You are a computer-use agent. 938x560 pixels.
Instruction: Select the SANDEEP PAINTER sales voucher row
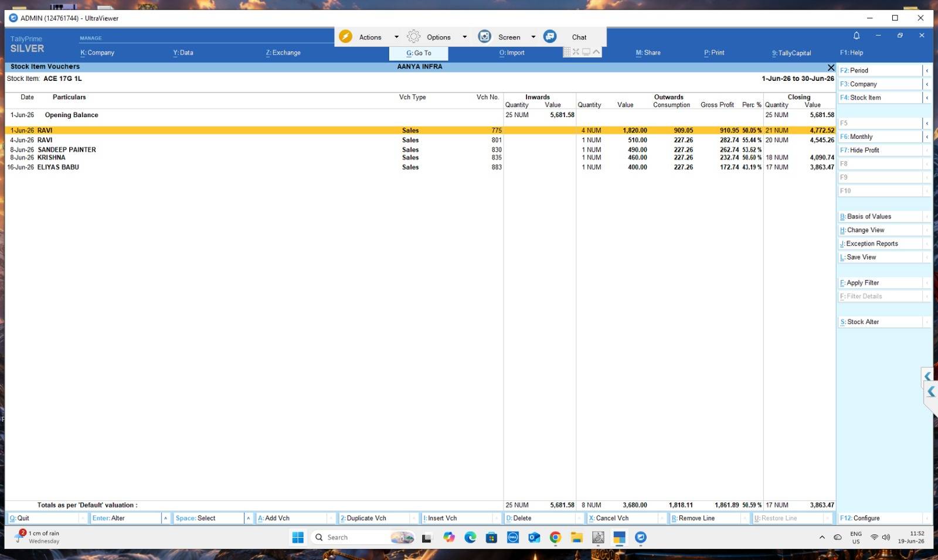[x=420, y=150]
